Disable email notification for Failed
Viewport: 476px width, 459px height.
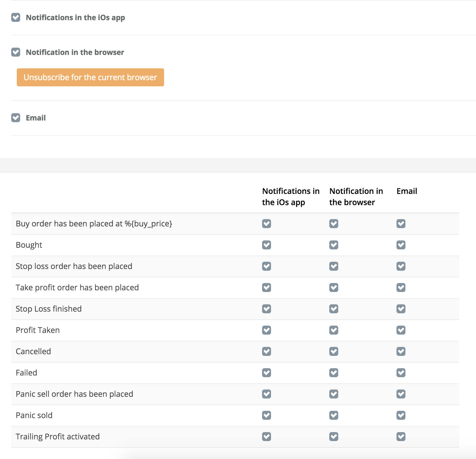401,373
